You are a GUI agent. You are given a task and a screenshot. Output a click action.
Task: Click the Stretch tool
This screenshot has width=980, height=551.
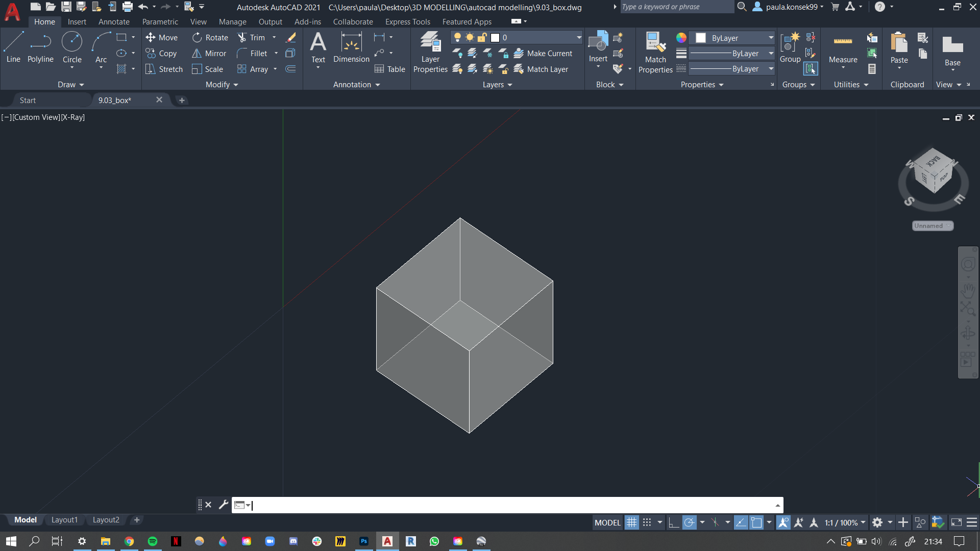(164, 69)
